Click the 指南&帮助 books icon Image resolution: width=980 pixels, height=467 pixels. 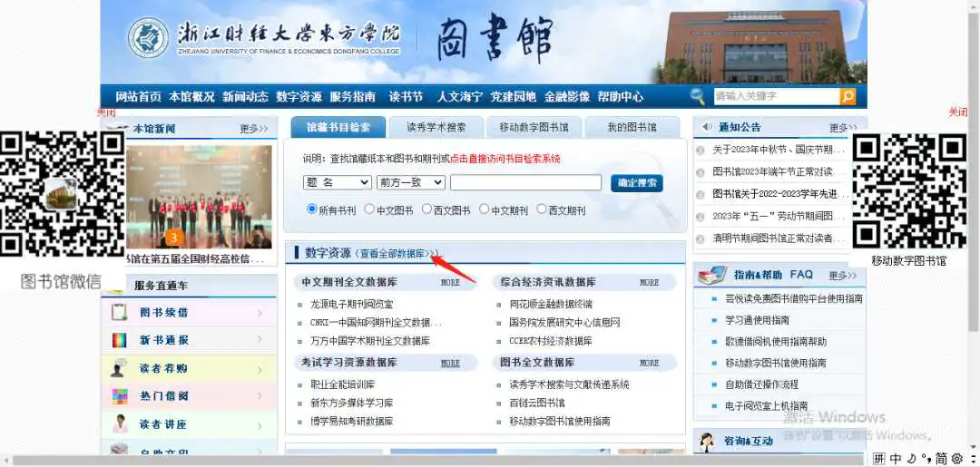[712, 275]
